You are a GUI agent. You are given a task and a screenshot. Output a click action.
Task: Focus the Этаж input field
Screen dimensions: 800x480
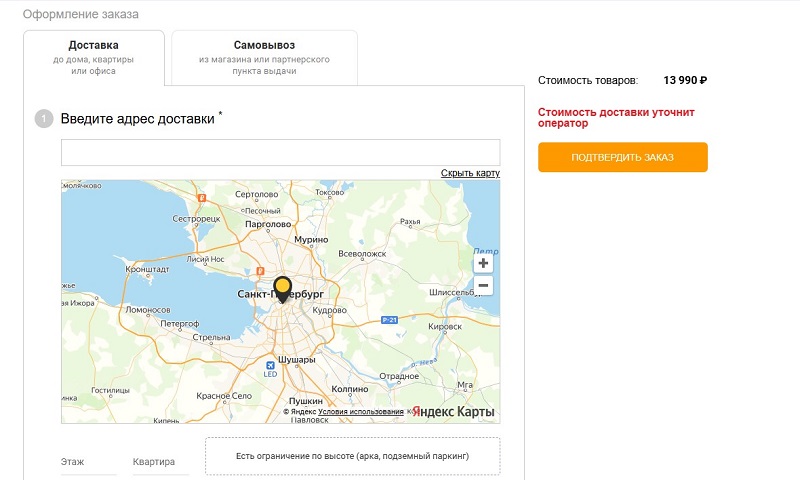pos(89,464)
